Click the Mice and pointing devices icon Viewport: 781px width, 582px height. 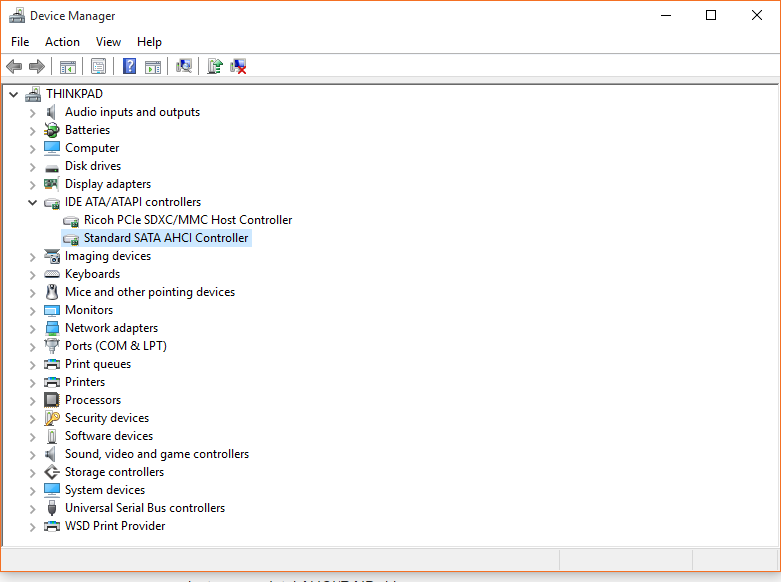pos(52,291)
